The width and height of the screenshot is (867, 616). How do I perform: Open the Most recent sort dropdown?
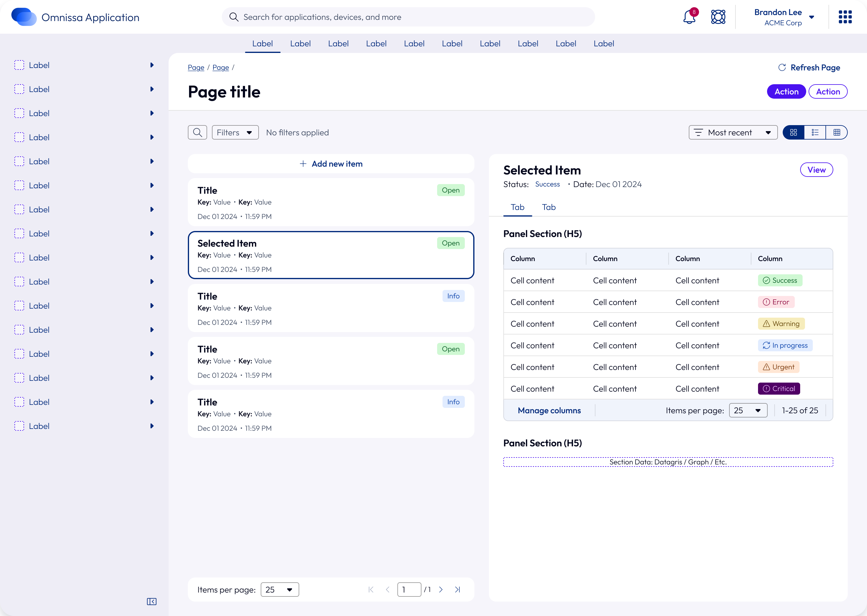(733, 132)
